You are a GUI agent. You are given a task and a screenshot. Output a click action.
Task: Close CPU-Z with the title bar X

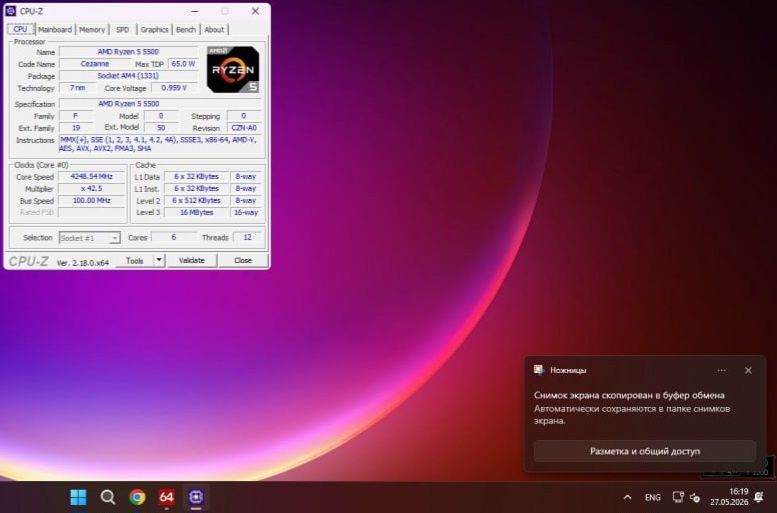[255, 11]
